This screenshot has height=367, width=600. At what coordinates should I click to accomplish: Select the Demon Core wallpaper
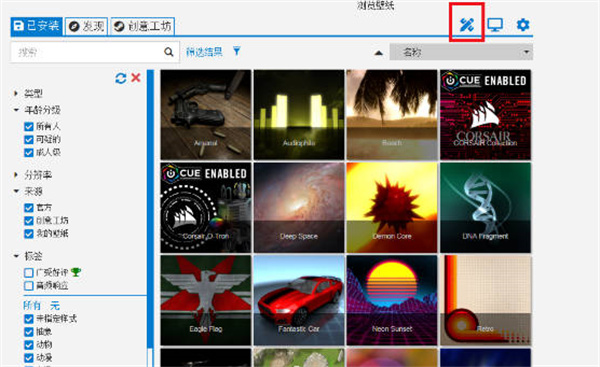[392, 207]
